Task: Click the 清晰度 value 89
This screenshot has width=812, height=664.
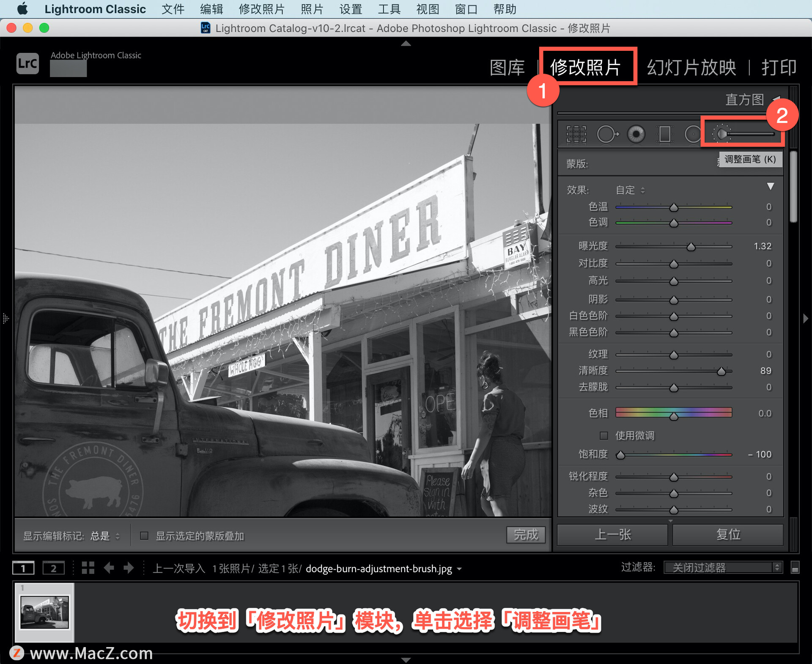Action: pyautogui.click(x=766, y=370)
